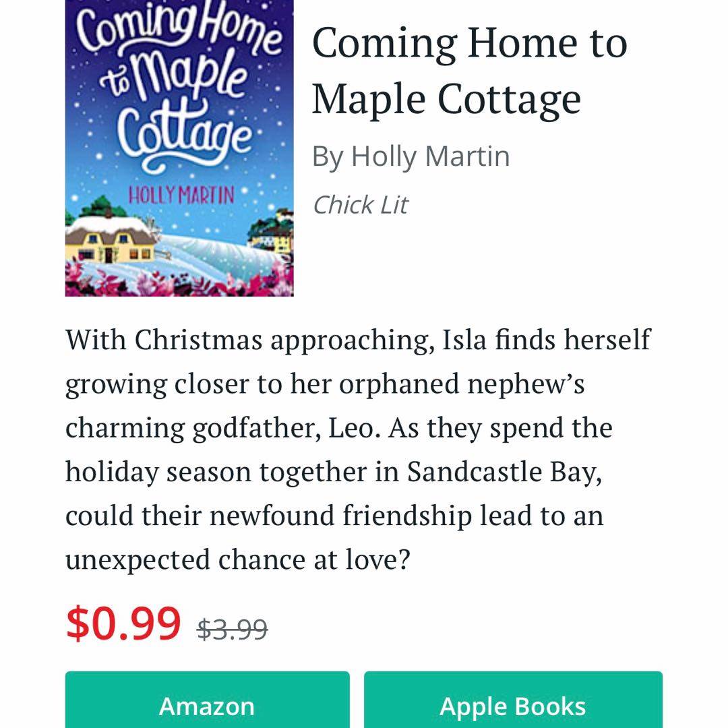
Task: Open the Apple Books store button
Action: click(513, 700)
